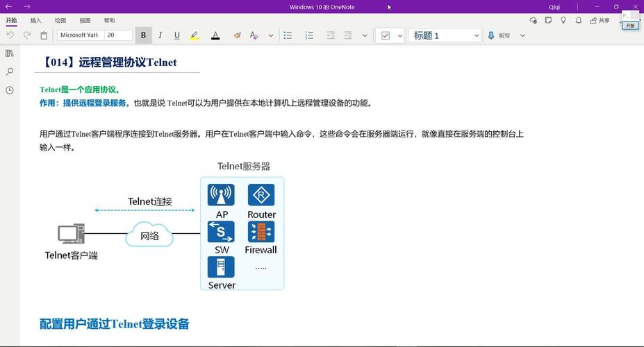Viewport: 644px width, 347px height.
Task: Click the Telnet客户端 computer image
Action: pyautogui.click(x=71, y=234)
